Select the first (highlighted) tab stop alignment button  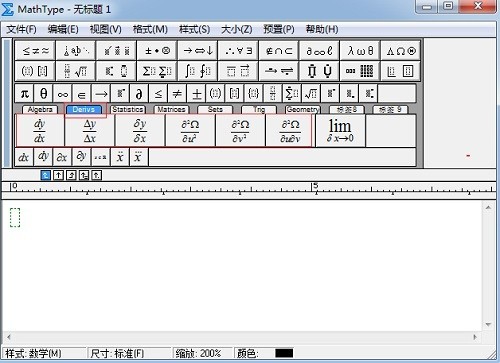(46, 175)
